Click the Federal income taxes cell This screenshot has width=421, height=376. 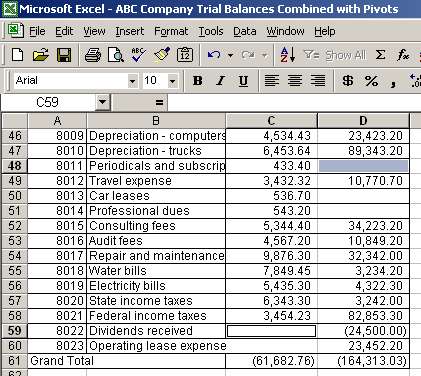(156, 316)
